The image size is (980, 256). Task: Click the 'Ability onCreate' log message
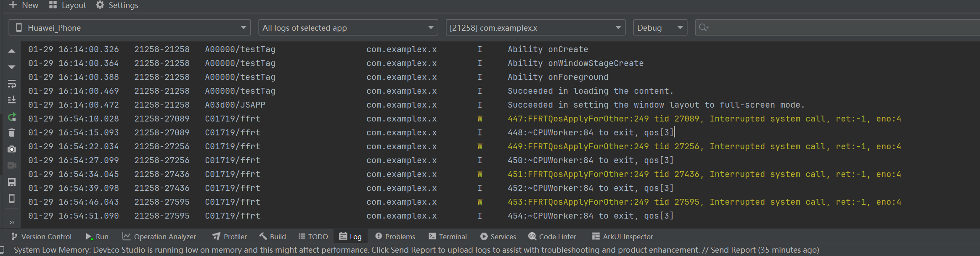pos(548,50)
